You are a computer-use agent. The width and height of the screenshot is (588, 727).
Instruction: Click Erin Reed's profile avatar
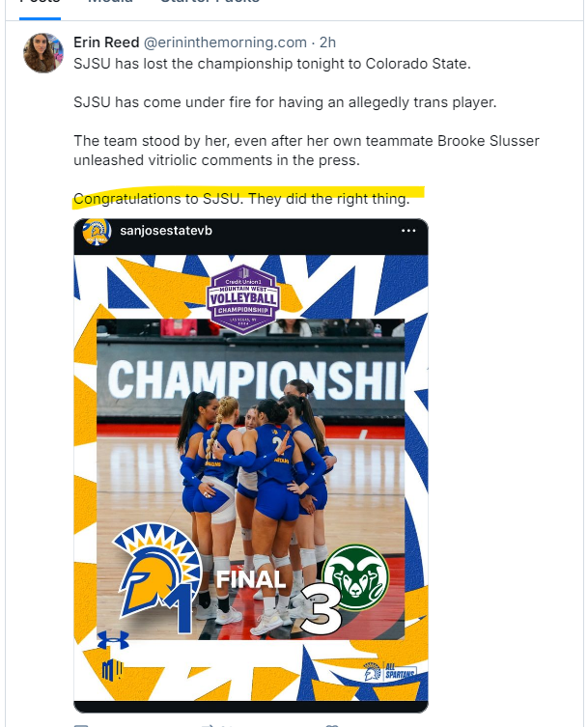point(43,53)
